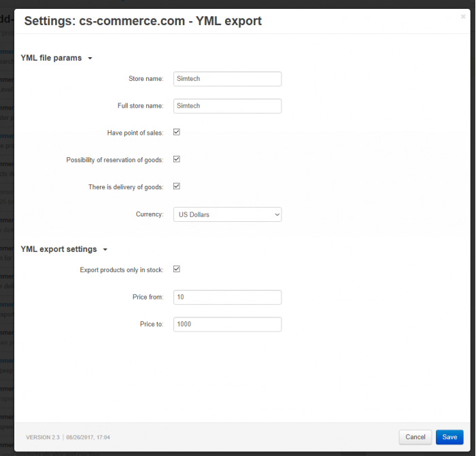
Task: Collapse the YML file params section
Action: click(56, 58)
